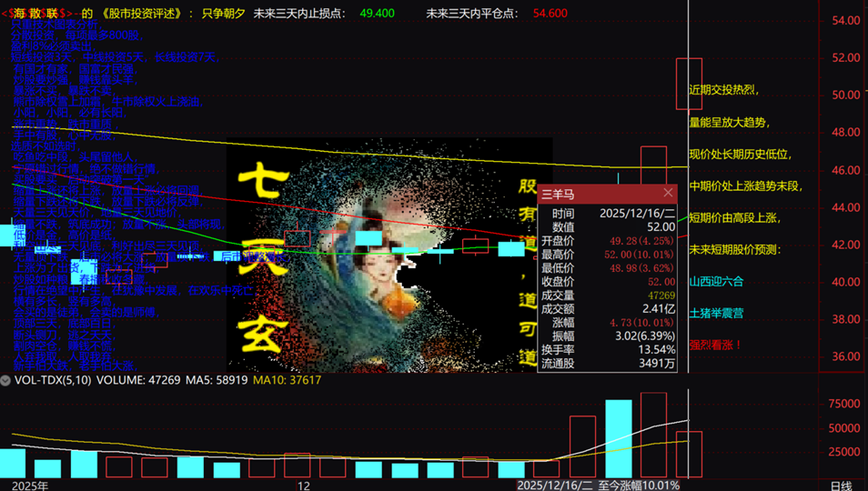
Task: Click the 成交额 2.41亿 row
Action: (607, 308)
